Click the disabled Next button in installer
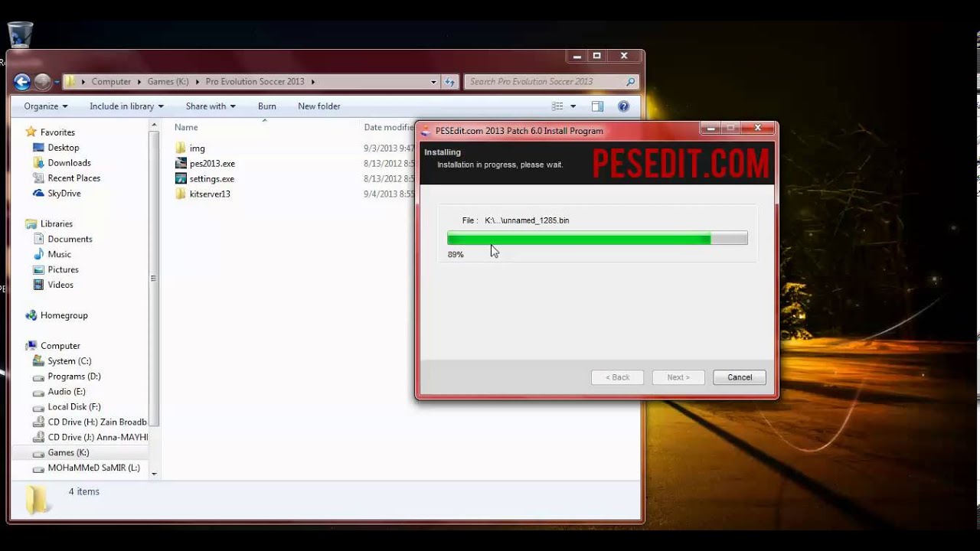The image size is (980, 551). coord(678,377)
